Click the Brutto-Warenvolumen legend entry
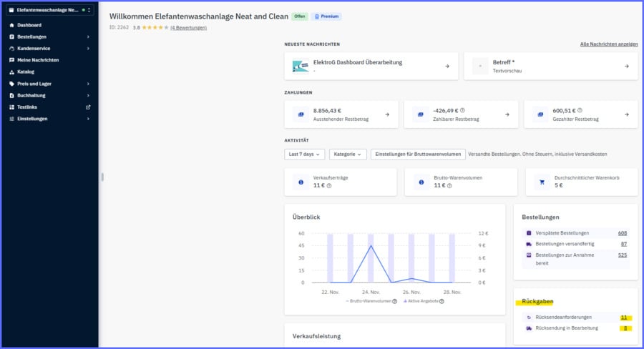Screen dimensions: 644x349 tap(369, 301)
